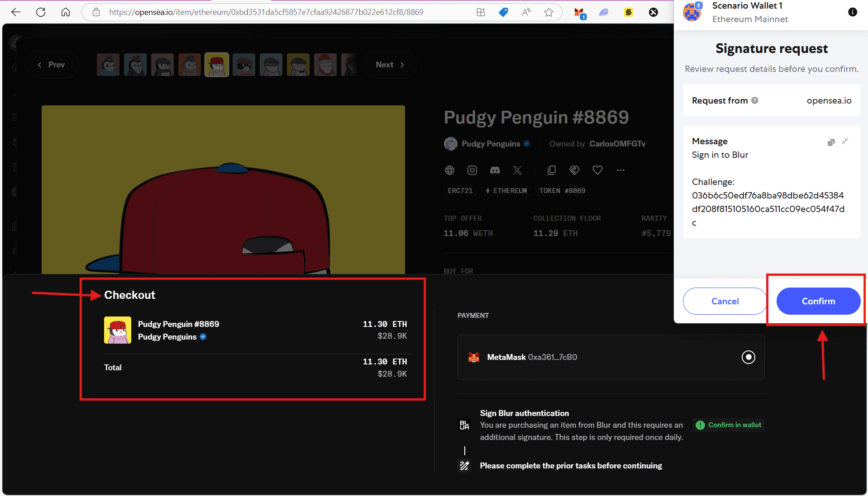
Task: Copy the signature message with the copy icon
Action: pyautogui.click(x=831, y=142)
